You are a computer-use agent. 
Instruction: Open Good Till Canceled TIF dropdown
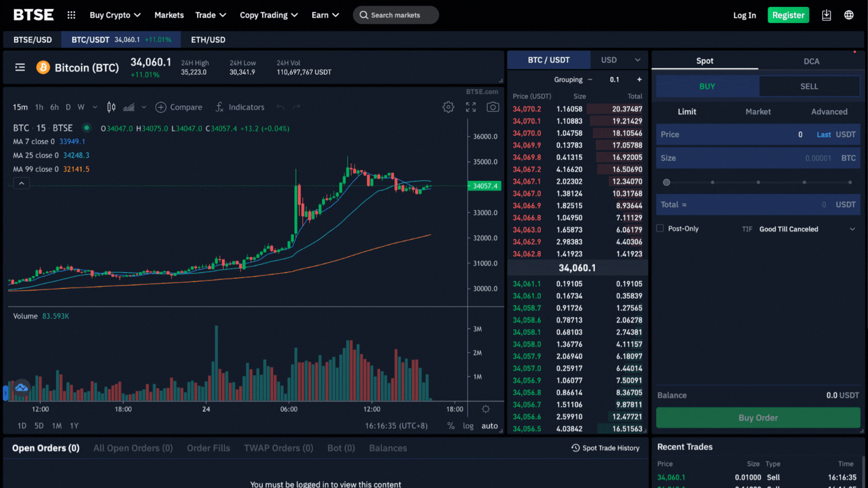point(808,229)
